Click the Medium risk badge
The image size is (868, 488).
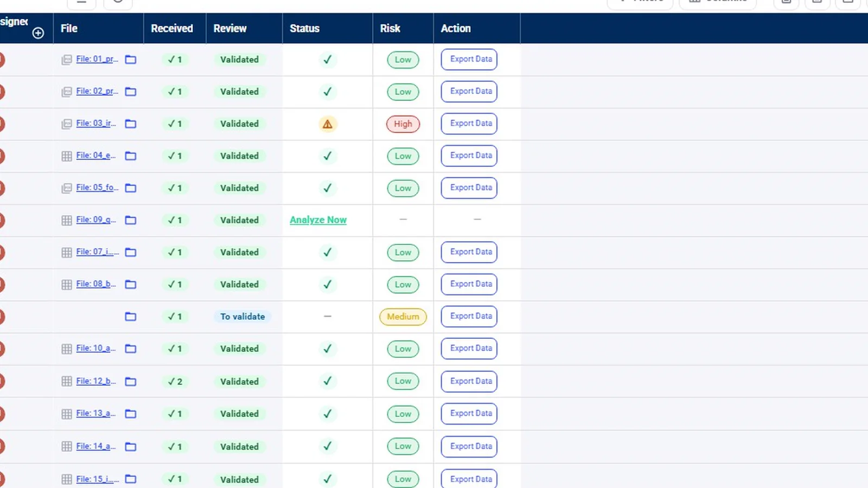403,317
